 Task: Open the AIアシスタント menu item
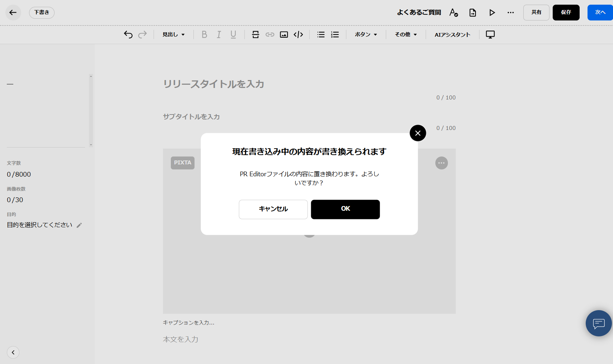(x=452, y=34)
